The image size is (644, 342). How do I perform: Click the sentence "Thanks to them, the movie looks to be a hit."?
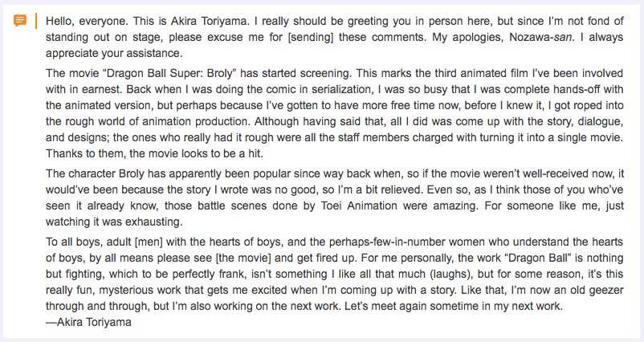tap(154, 153)
